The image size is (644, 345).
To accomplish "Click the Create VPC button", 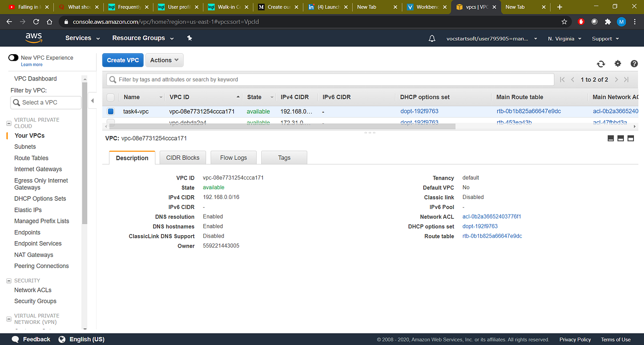I will (122, 60).
